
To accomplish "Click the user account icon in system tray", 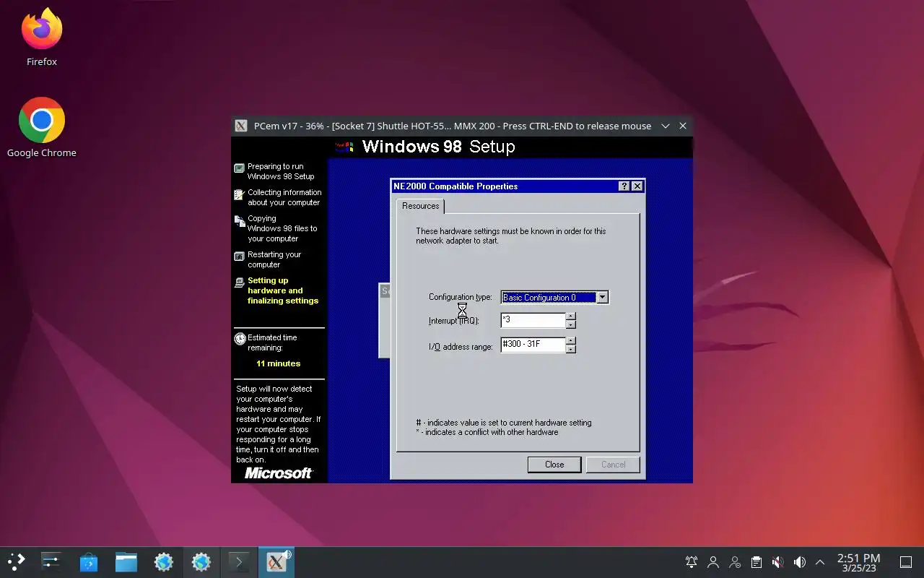I will click(713, 562).
